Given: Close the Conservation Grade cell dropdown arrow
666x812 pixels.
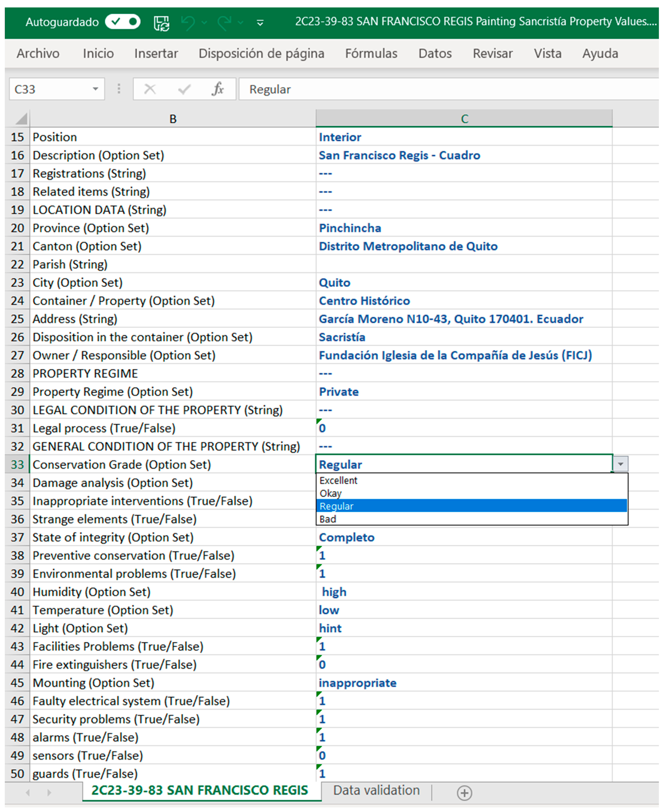Looking at the screenshot, I should click(x=620, y=464).
